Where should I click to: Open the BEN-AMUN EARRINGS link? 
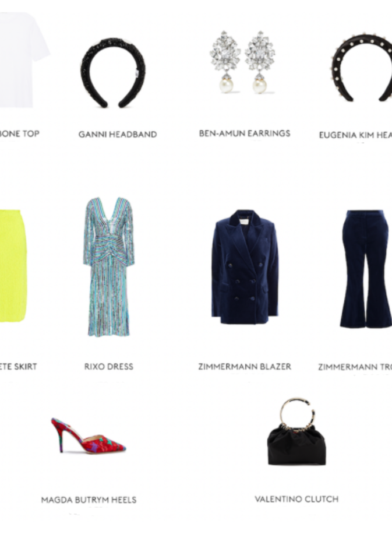point(245,133)
